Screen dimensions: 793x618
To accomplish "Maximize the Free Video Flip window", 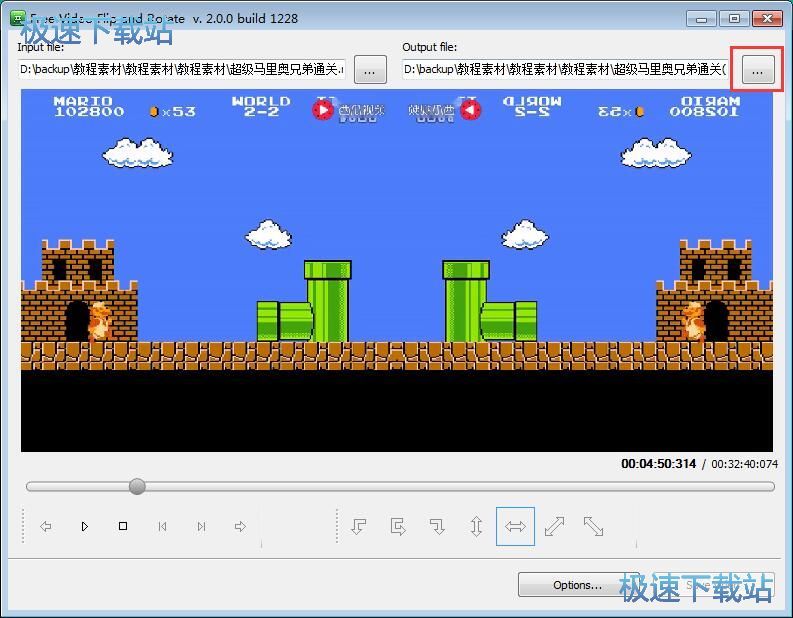I will (734, 19).
